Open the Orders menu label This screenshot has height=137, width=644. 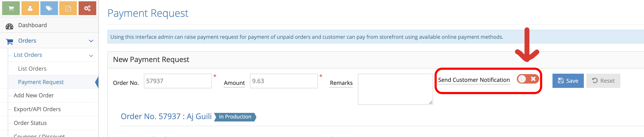click(27, 41)
